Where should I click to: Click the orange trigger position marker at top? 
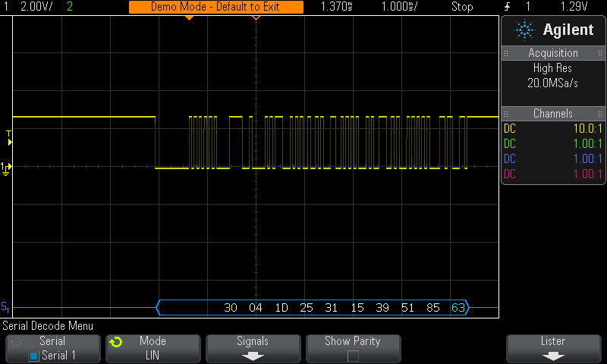[x=189, y=17]
